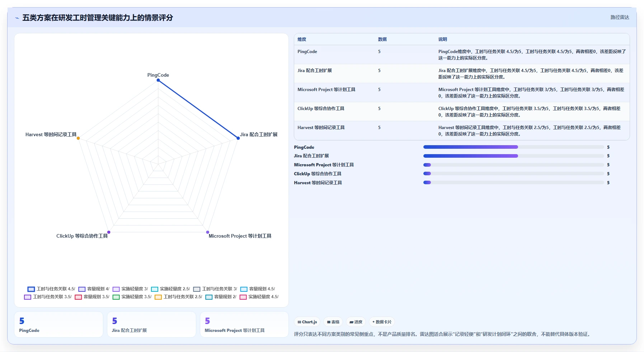Toggle legend item 容量规划 4.5/
This screenshot has height=352, width=644.
tap(258, 289)
